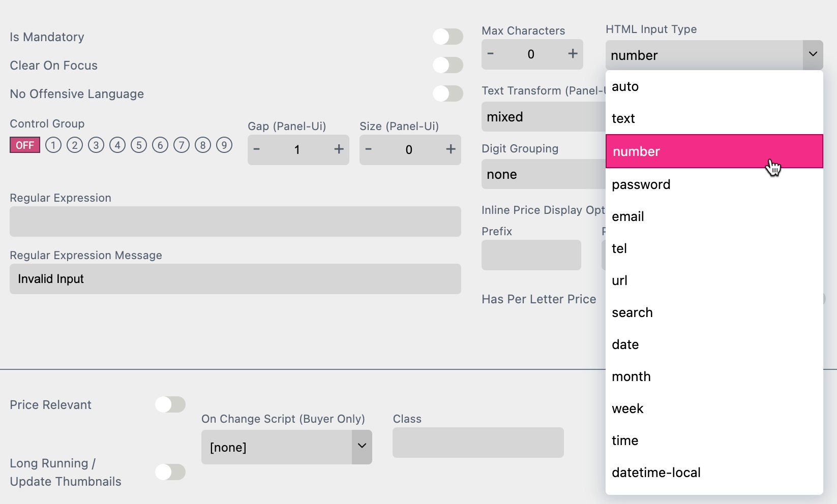This screenshot has width=837, height=504.
Task: Click the Prefix field under Inline Price Display
Action: click(531, 255)
